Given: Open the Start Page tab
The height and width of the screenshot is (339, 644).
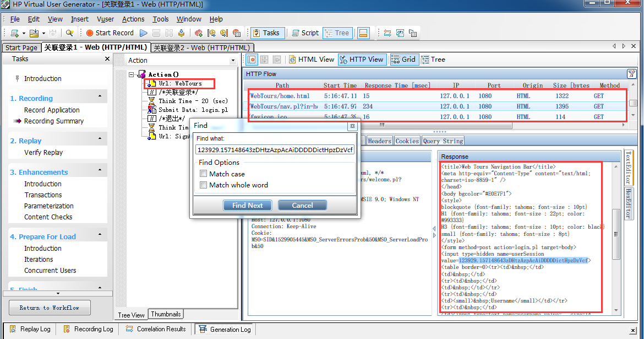Looking at the screenshot, I should (21, 48).
